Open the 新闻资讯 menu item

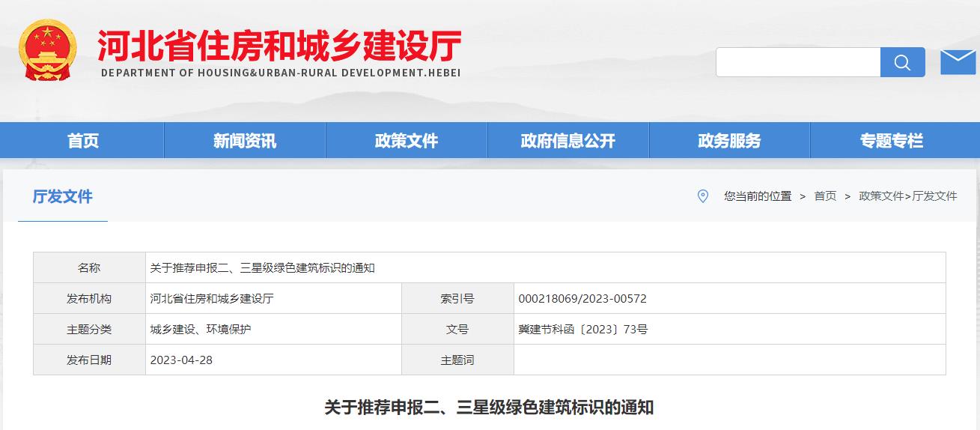(245, 140)
